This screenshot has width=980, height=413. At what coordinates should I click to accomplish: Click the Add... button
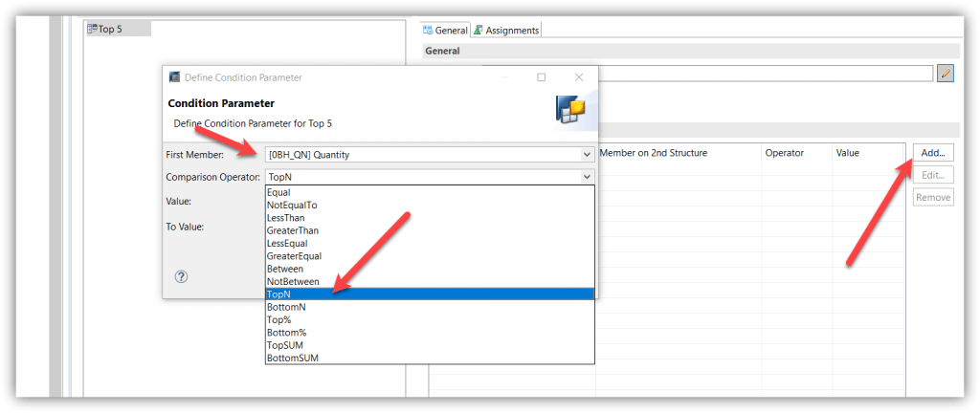tap(933, 152)
